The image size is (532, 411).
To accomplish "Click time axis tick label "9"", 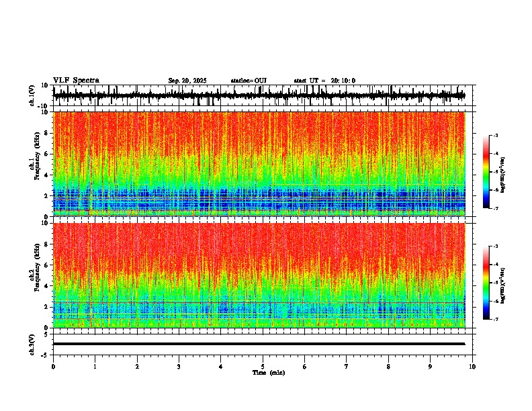I will (x=430, y=367).
